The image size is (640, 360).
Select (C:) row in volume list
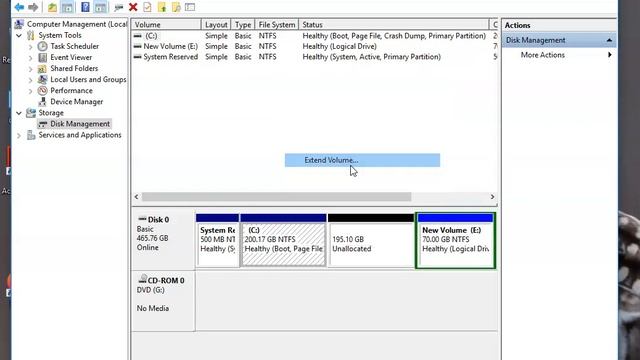pos(314,36)
